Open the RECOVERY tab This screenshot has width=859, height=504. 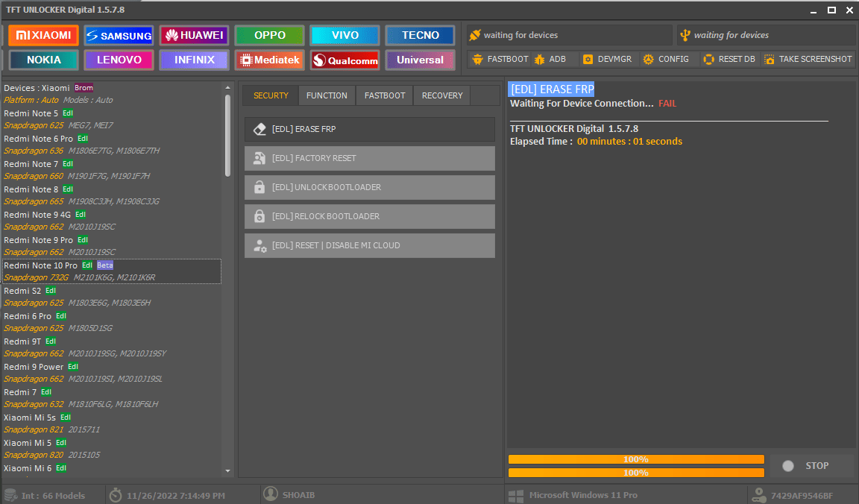click(x=441, y=95)
